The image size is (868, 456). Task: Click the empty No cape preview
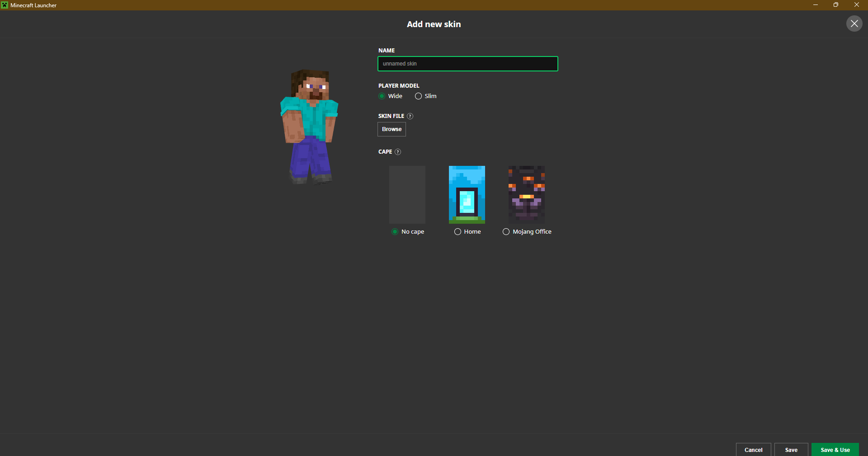point(407,194)
